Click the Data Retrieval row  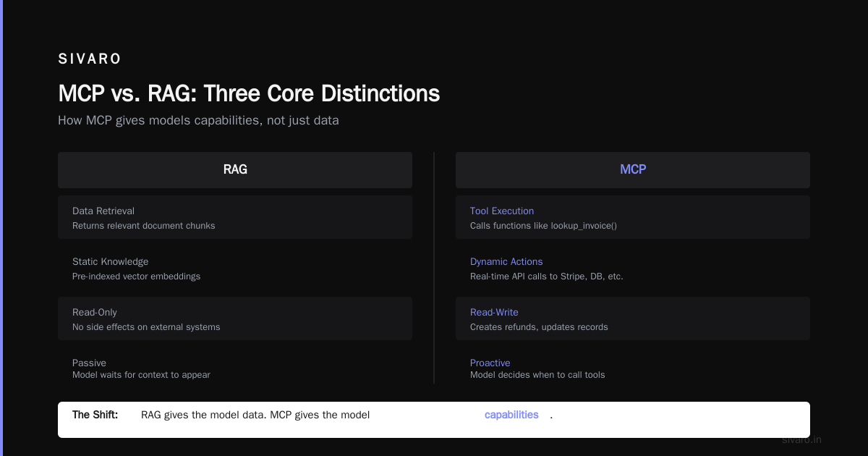coord(235,217)
